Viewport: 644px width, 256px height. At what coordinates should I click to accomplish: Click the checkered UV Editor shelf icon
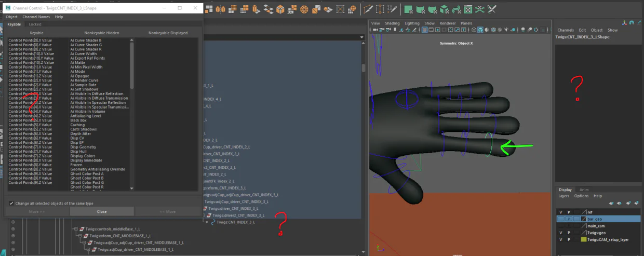click(x=468, y=9)
